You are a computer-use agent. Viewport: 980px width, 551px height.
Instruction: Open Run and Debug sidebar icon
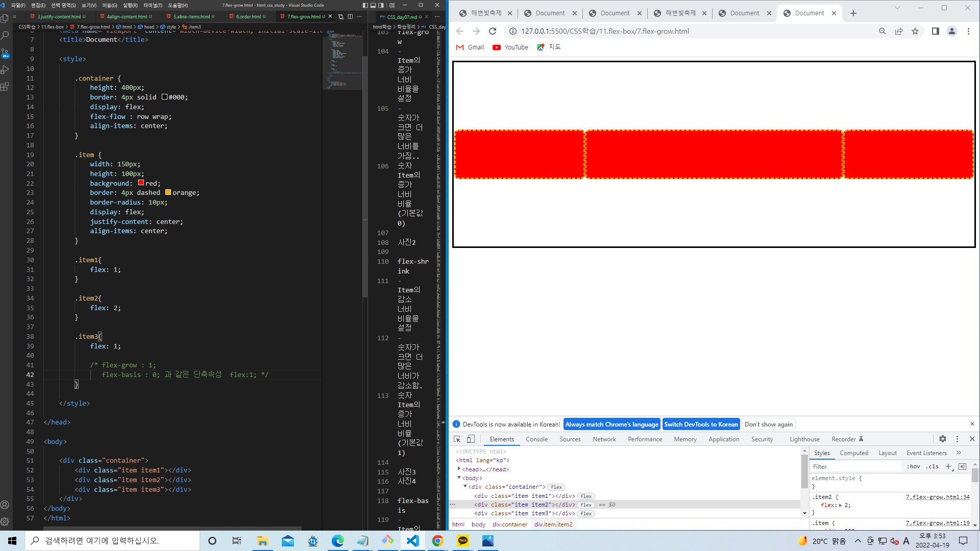[5, 69]
